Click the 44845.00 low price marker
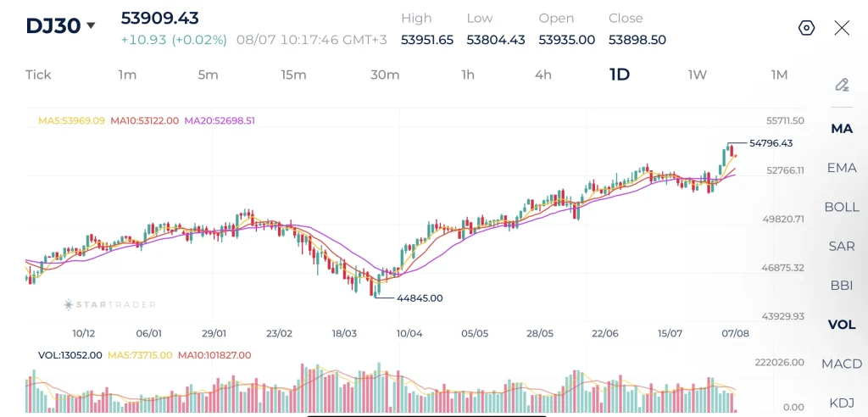Screen dimensions: 868x417 pos(420,298)
